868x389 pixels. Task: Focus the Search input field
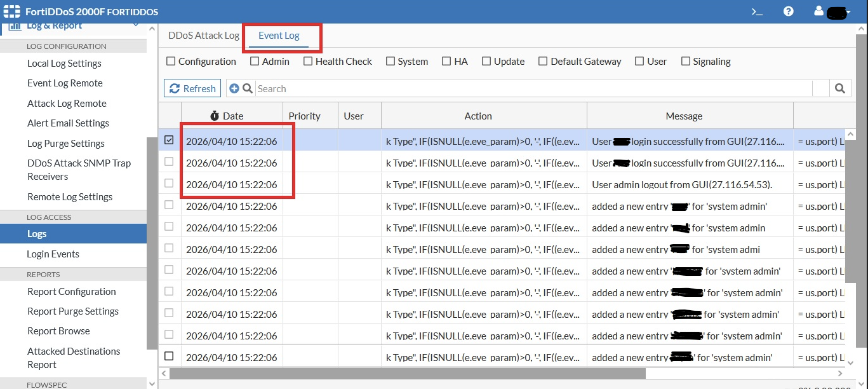[x=533, y=88]
